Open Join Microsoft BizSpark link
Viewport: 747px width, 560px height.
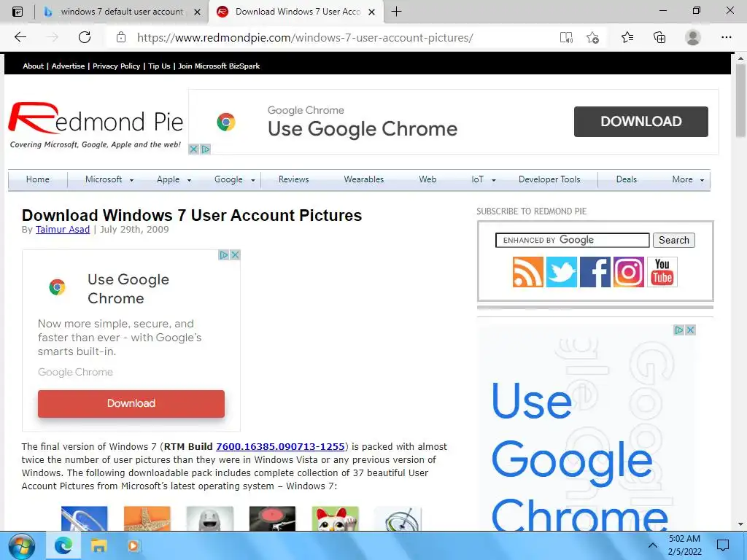point(219,66)
